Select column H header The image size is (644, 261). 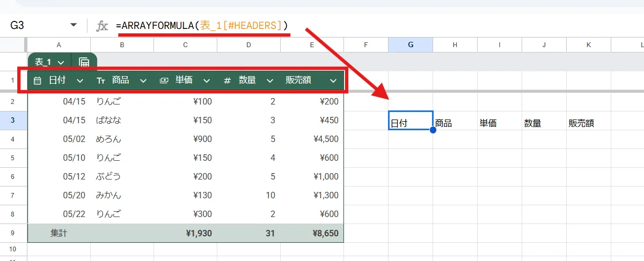pyautogui.click(x=455, y=45)
